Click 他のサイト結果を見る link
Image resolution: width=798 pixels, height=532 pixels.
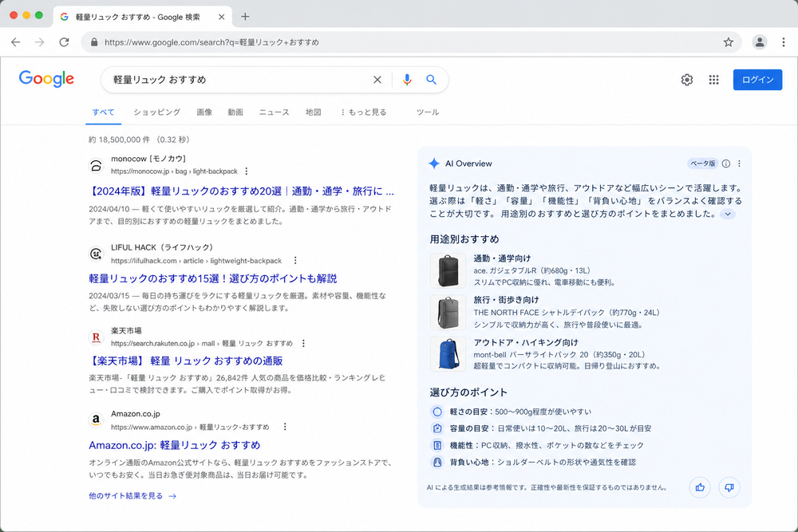coord(132,496)
